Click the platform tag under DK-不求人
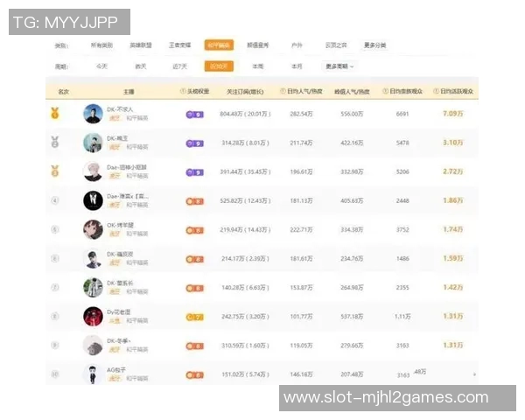Image resolution: width=525 pixels, height=420 pixels. click(x=115, y=118)
